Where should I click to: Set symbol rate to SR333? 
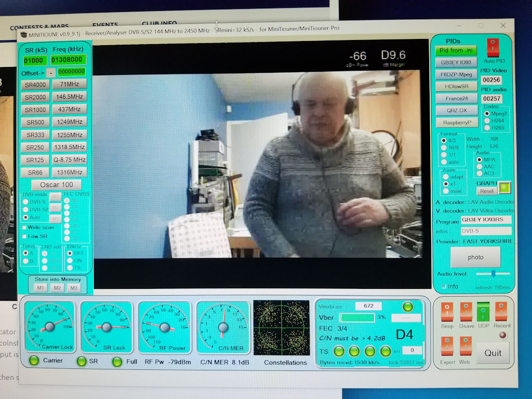point(35,135)
